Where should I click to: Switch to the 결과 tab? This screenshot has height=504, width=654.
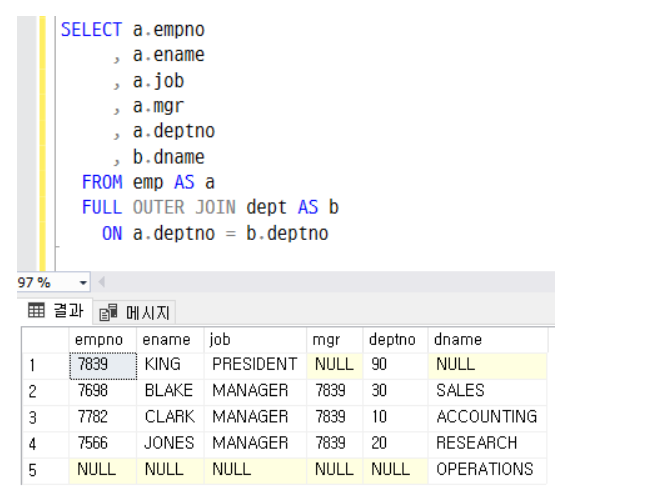pyautogui.click(x=55, y=310)
